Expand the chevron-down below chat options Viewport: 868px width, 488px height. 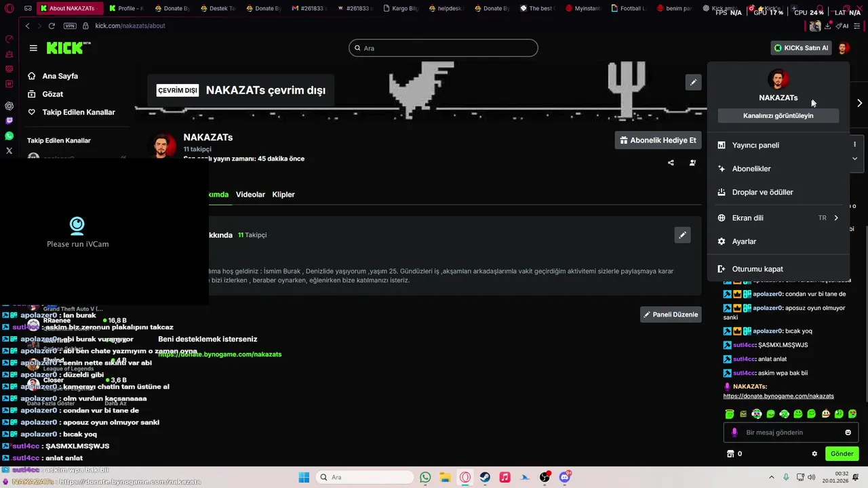pos(854,159)
